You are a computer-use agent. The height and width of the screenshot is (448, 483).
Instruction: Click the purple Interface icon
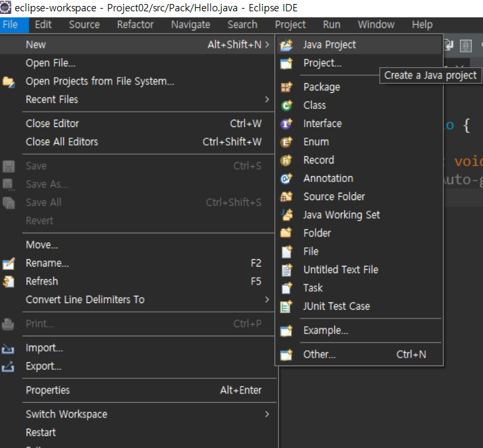286,124
